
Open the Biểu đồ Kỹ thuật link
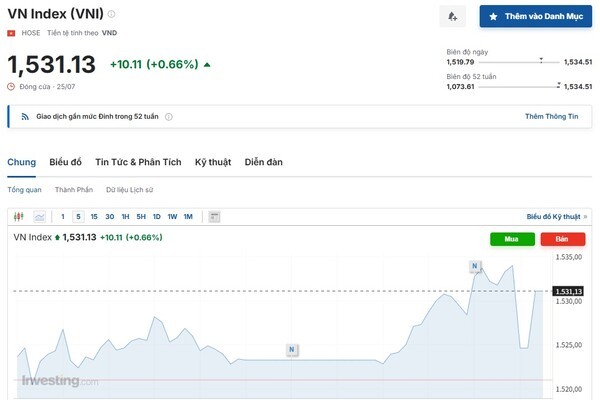(556, 217)
